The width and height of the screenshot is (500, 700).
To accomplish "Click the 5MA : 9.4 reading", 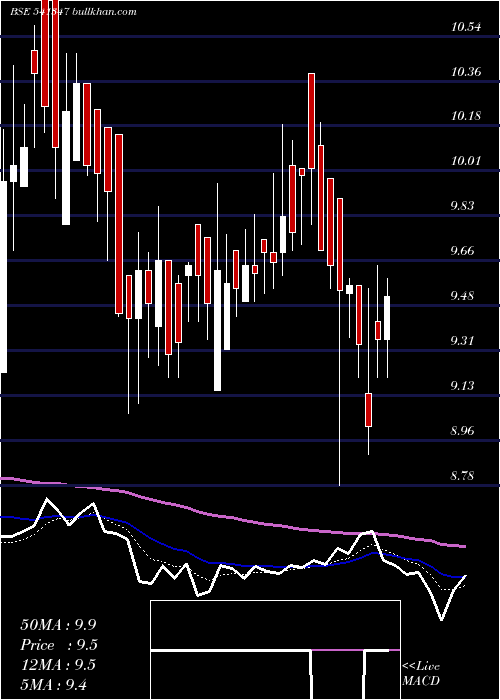I will click(54, 684).
